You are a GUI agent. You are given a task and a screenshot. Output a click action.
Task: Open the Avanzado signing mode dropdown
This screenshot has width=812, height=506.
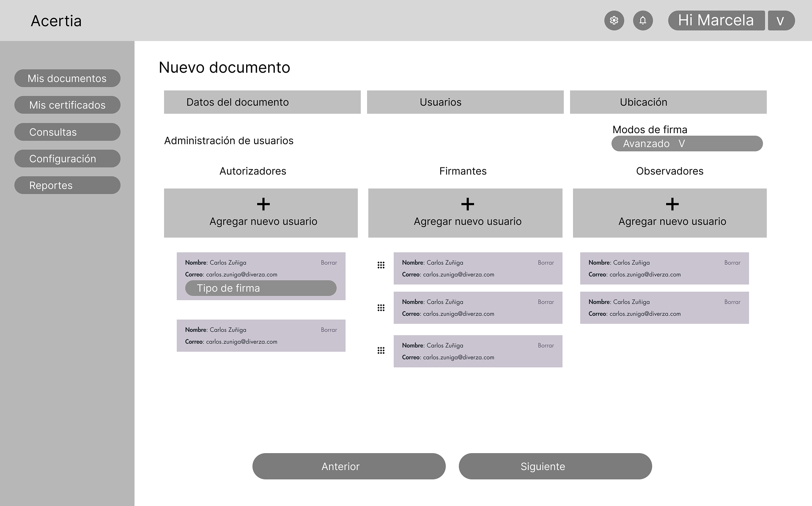tap(687, 143)
